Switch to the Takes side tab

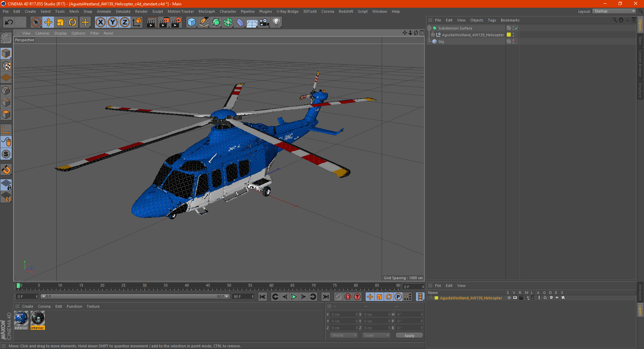(x=640, y=40)
